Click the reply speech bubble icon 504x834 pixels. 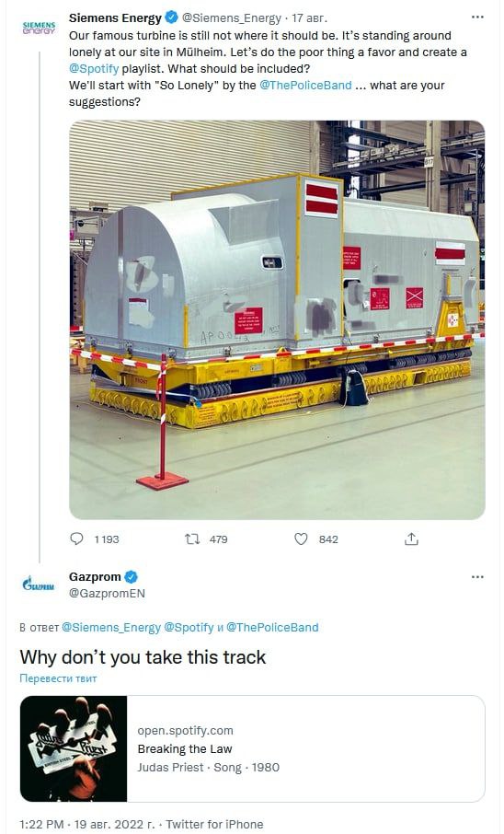point(77,539)
